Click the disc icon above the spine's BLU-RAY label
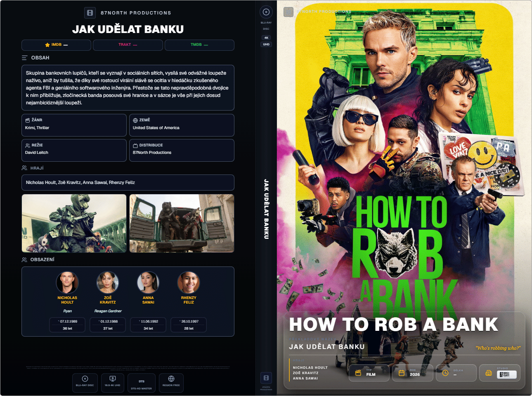 (x=266, y=12)
